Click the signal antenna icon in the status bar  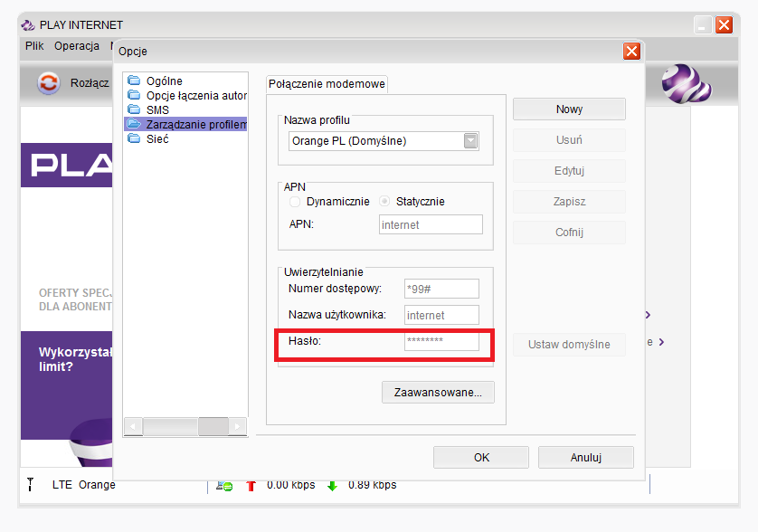31,484
